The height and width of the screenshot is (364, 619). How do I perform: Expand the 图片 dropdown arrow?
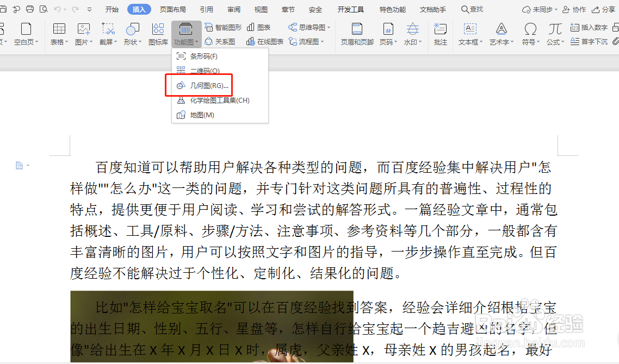[91, 42]
